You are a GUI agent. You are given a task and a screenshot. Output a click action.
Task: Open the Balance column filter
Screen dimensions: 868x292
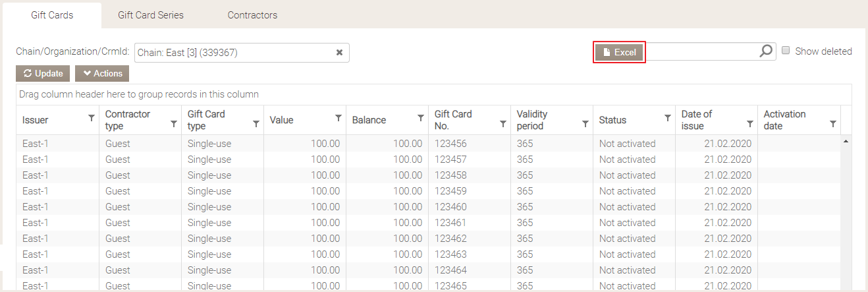421,118
